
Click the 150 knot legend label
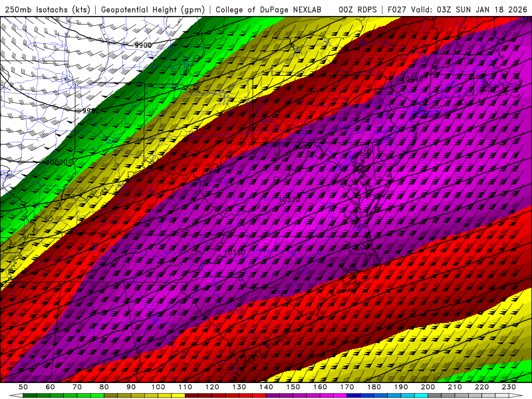pos(293,387)
